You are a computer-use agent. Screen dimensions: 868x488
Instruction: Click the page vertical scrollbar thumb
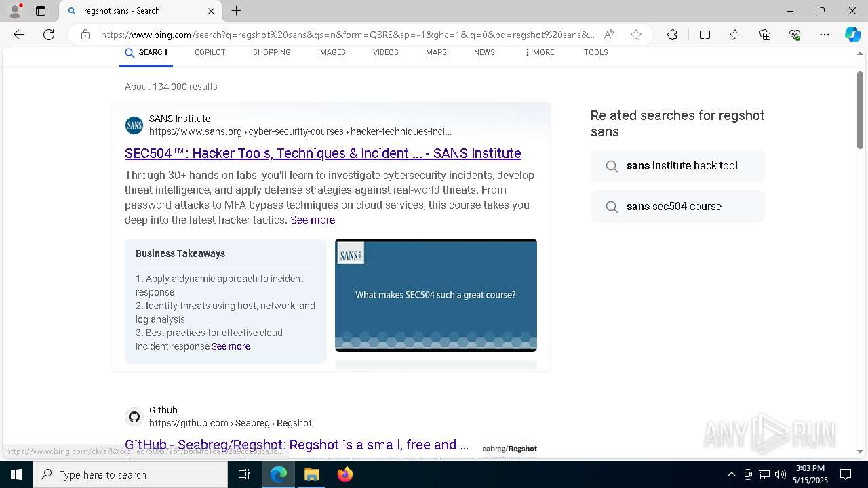pyautogui.click(x=860, y=110)
